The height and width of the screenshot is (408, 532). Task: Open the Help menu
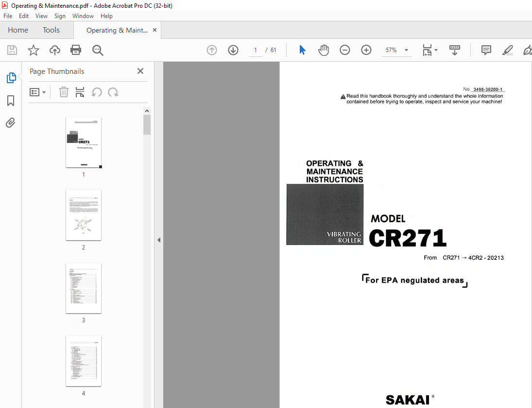[x=106, y=16]
